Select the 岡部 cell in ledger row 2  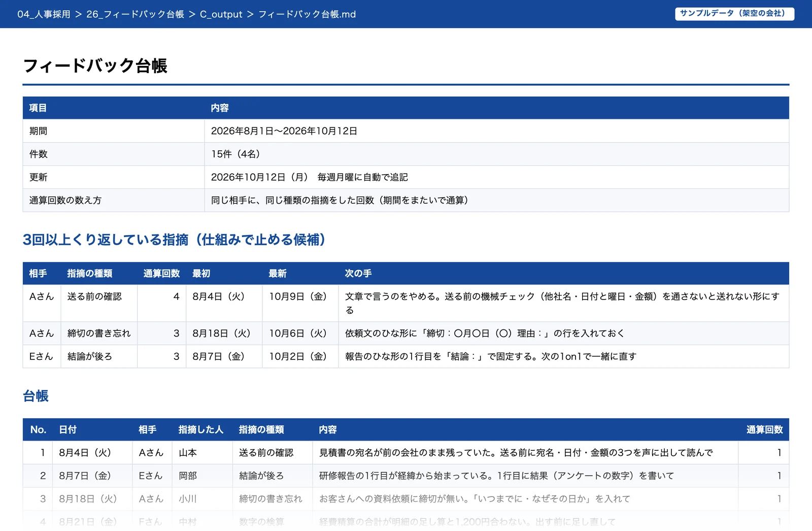pos(202,476)
